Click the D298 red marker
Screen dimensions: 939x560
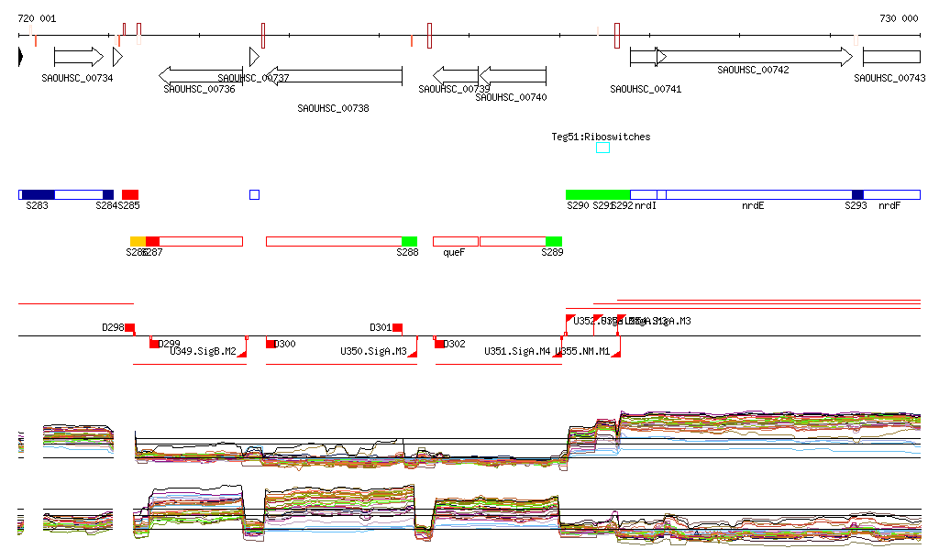(x=129, y=327)
